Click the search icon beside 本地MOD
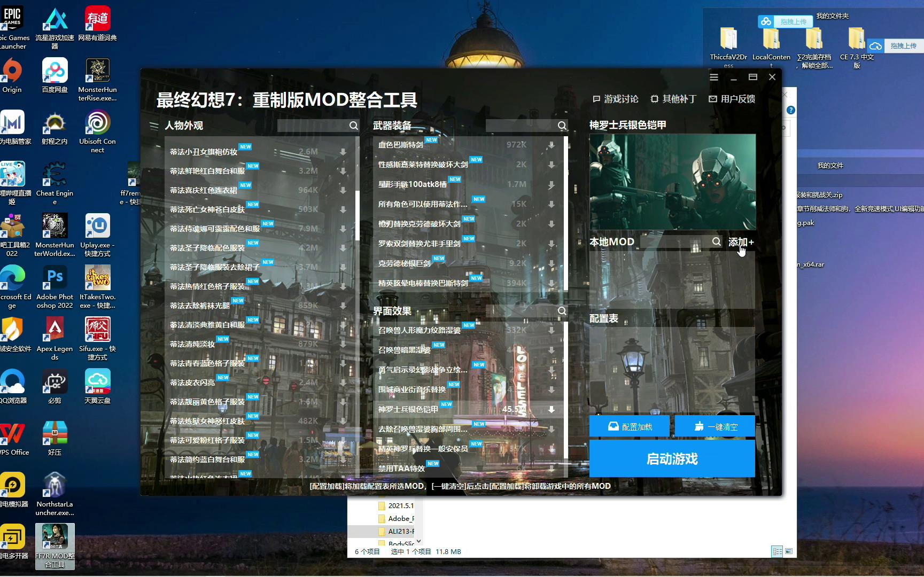 point(716,242)
